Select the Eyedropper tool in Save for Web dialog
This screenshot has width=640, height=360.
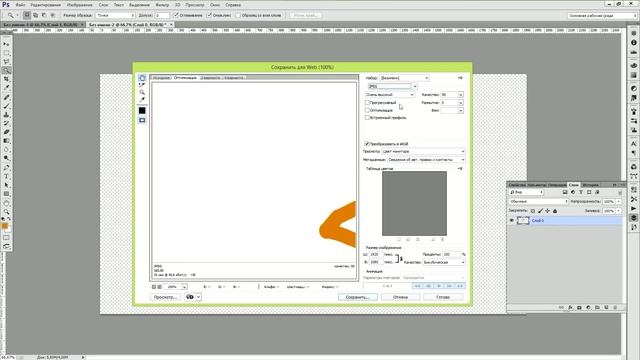(142, 100)
